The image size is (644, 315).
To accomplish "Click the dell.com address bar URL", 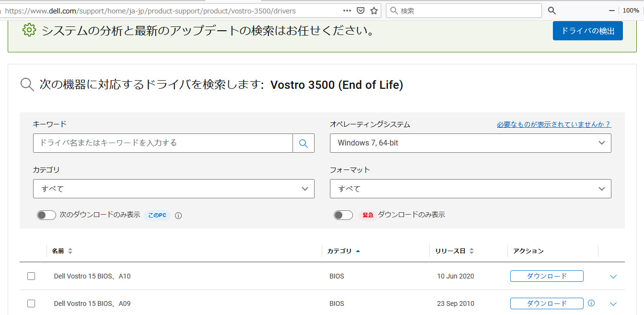I will pyautogui.click(x=150, y=11).
